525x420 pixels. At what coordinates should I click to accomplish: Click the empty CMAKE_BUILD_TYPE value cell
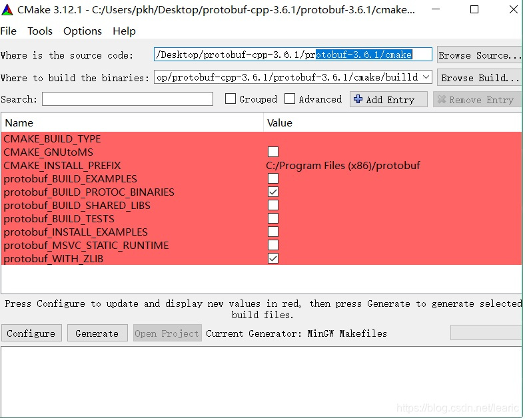392,139
